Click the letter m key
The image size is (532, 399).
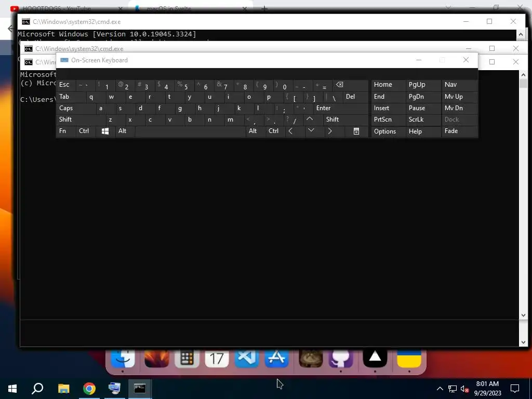[x=234, y=119]
